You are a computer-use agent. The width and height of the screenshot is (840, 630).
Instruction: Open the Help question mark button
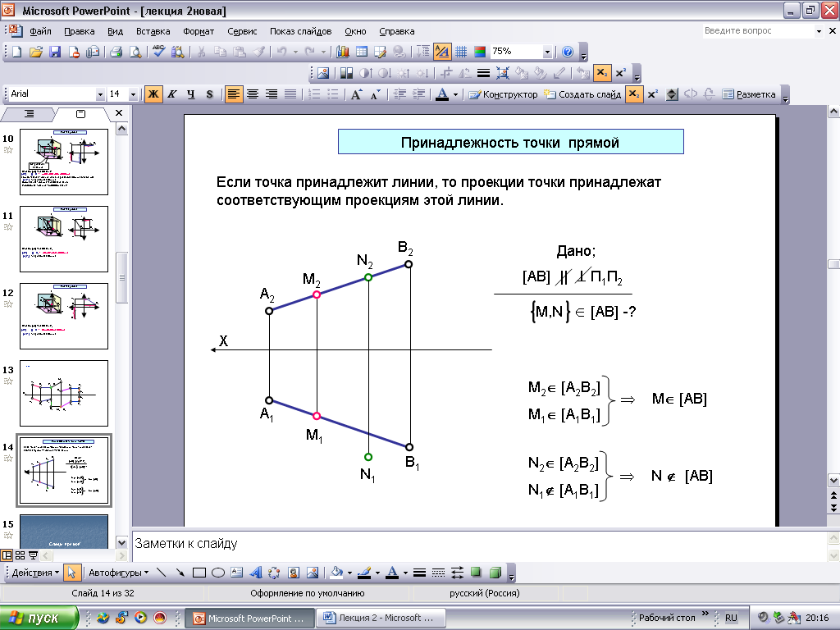[x=568, y=52]
